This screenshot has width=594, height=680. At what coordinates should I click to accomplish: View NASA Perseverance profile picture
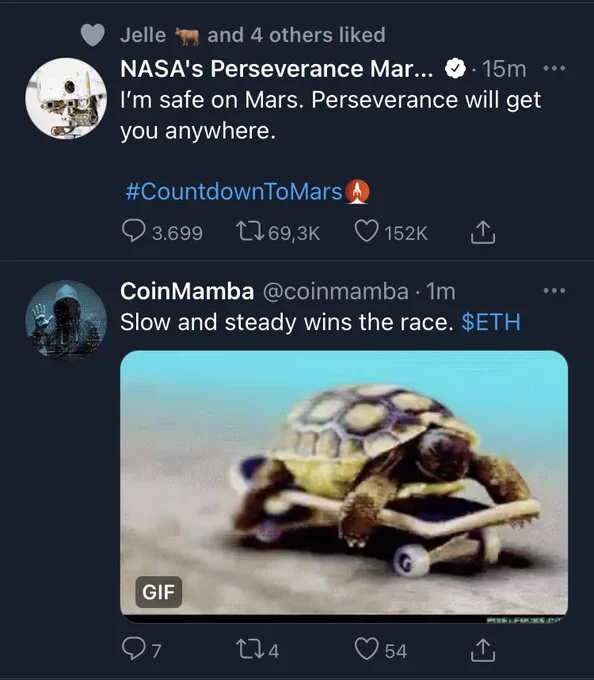tap(66, 98)
